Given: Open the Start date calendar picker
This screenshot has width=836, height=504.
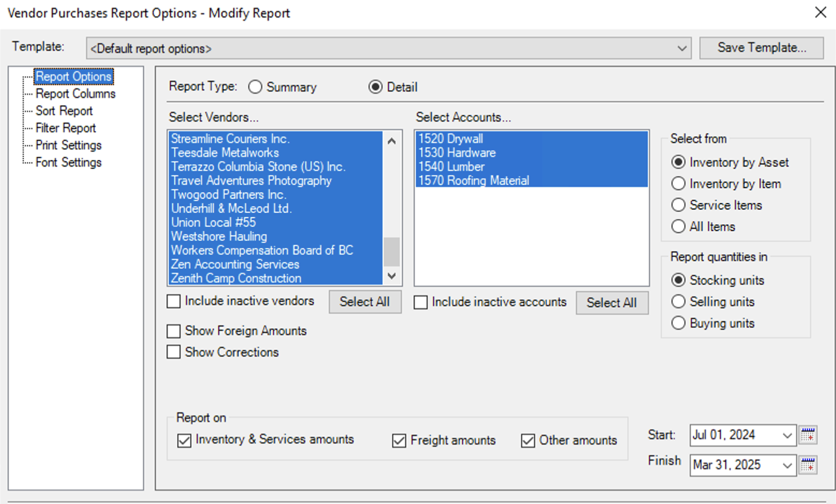Looking at the screenshot, I should (807, 435).
